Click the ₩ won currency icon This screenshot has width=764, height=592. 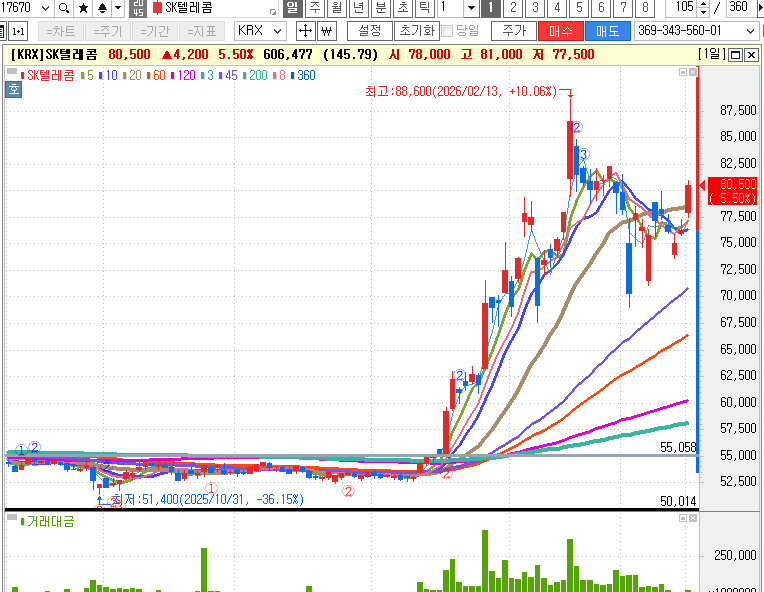(327, 32)
